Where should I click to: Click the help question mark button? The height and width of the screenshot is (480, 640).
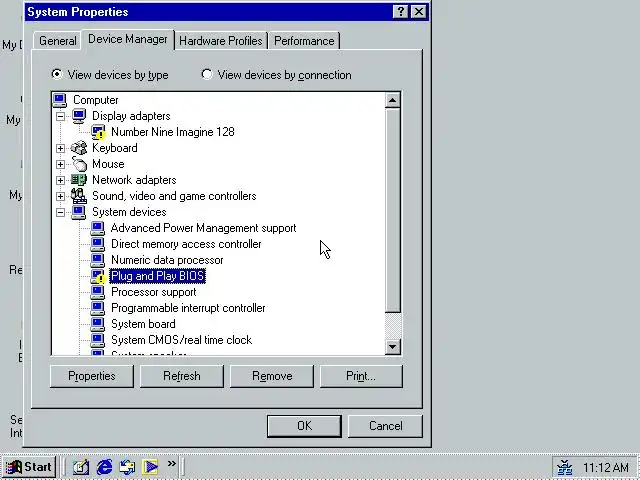point(400,11)
